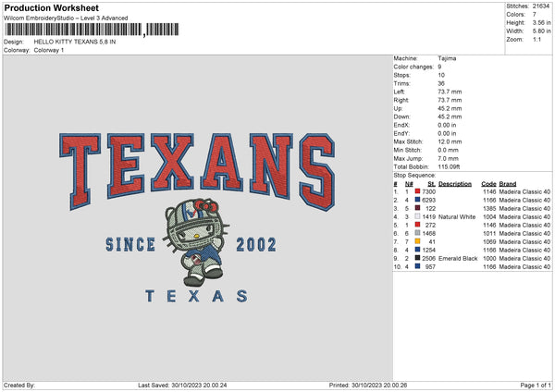Click the Up: extent label
Viewport: 555px width, 392px height.
398,108
